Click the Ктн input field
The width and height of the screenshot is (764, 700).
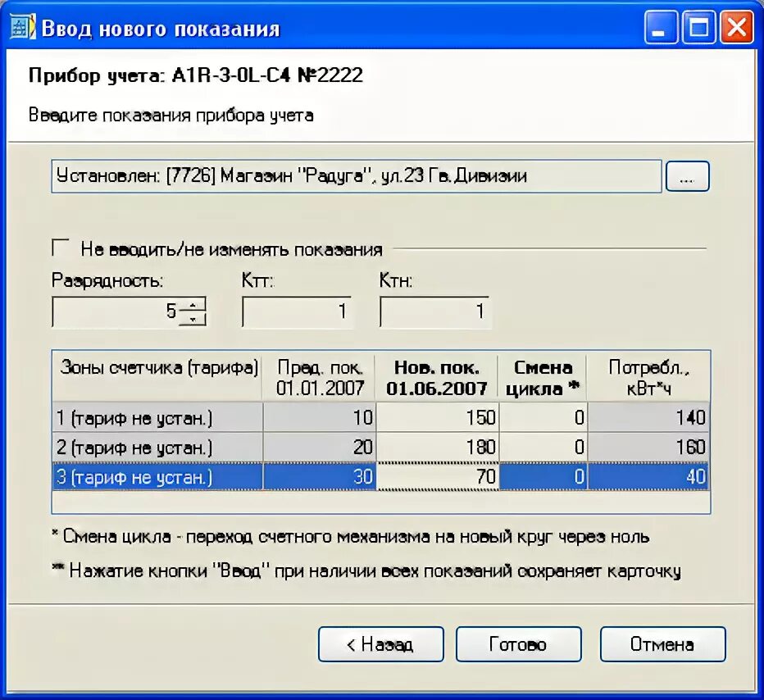tap(434, 311)
